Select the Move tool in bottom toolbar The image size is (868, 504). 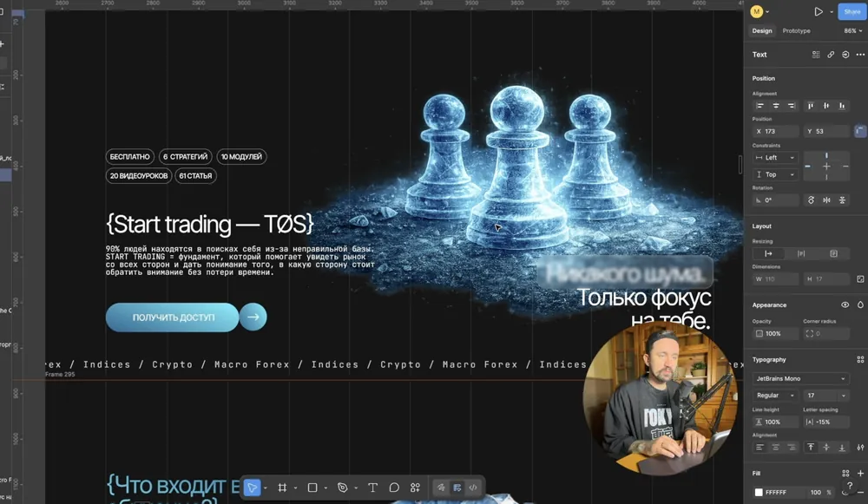point(252,488)
